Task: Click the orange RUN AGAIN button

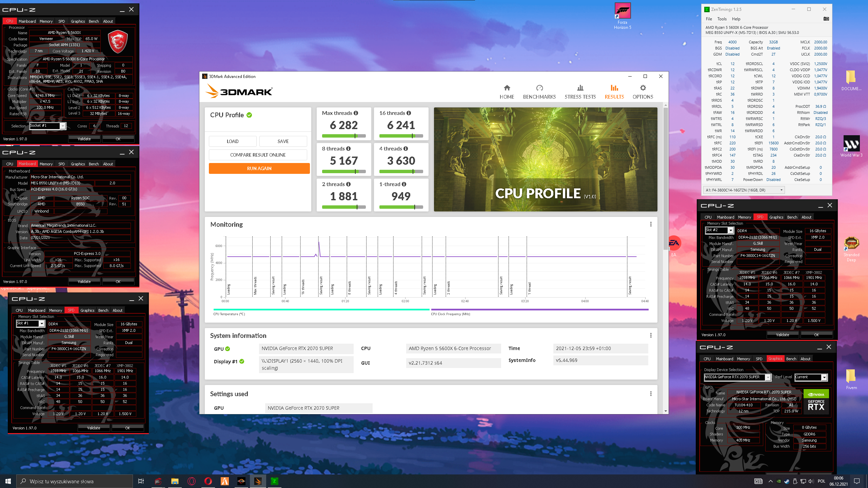Action: (x=259, y=168)
